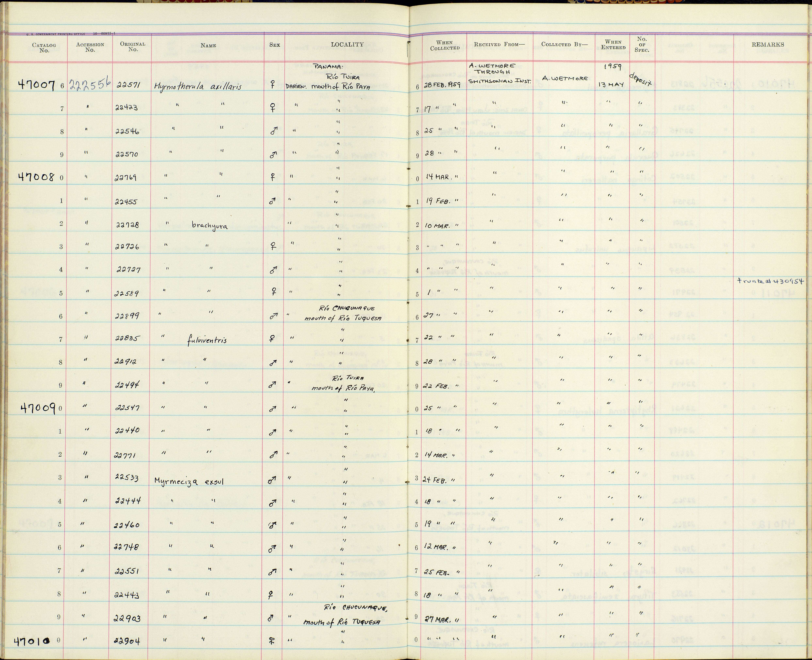Click the 'When Entered' column header
812x660 pixels.
613,44
